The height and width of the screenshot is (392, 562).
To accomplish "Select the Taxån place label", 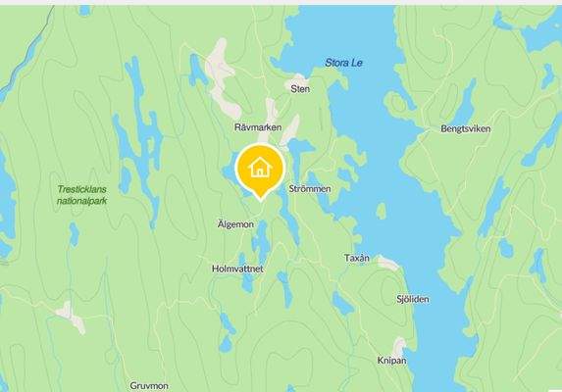I will pyautogui.click(x=357, y=258).
